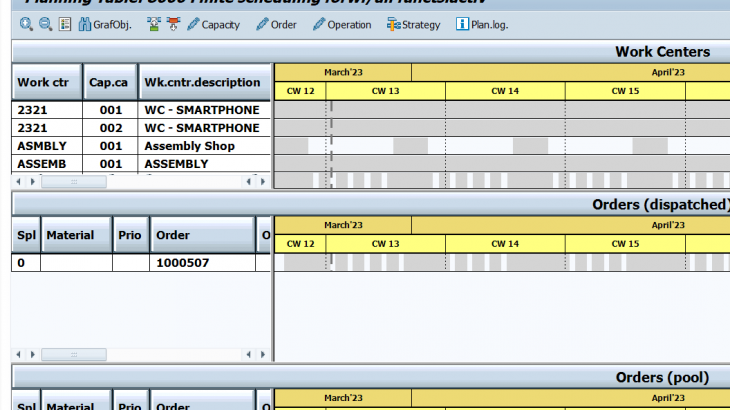Click Spl column header in dispatched orders
730x410 pixels.
click(26, 235)
